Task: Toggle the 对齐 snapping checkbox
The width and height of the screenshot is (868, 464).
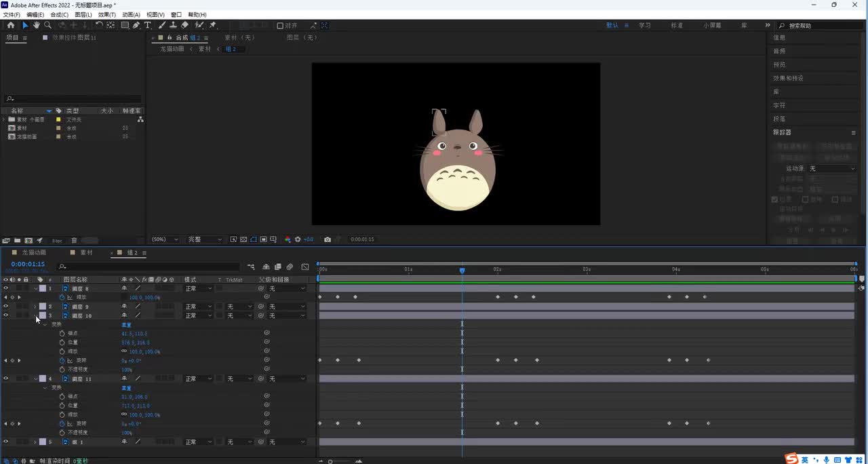Action: [280, 26]
